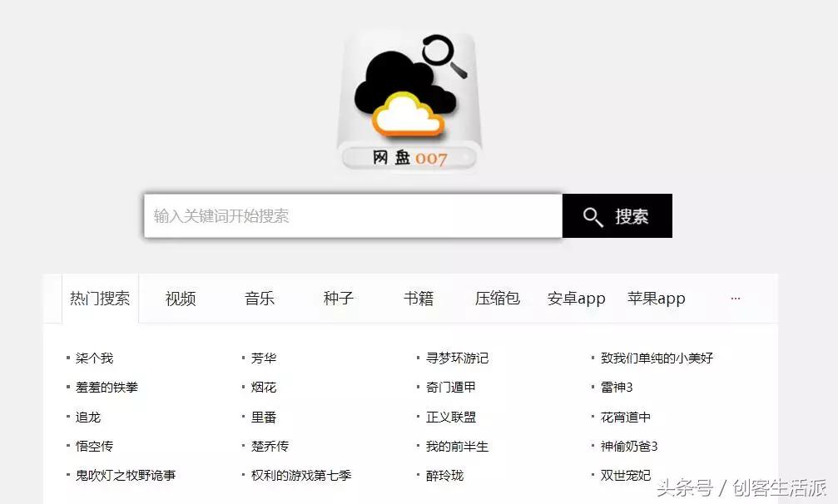838x504 pixels.
Task: Click the 鬼吹灯之牧野诡事 link
Action: point(130,476)
